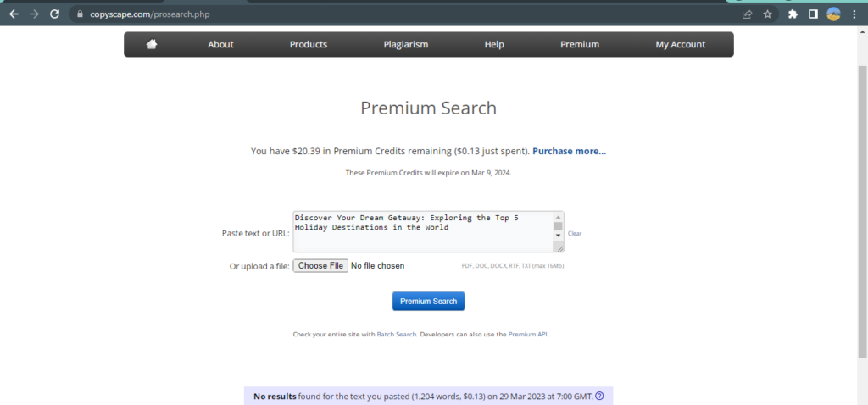868x405 pixels.
Task: Click the blue Premium Search button
Action: pyautogui.click(x=428, y=301)
